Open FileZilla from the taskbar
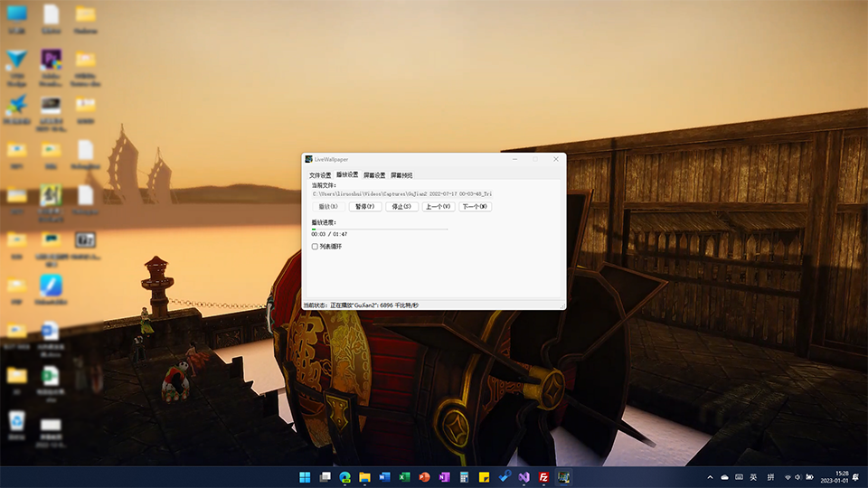This screenshot has height=488, width=868. [x=543, y=477]
